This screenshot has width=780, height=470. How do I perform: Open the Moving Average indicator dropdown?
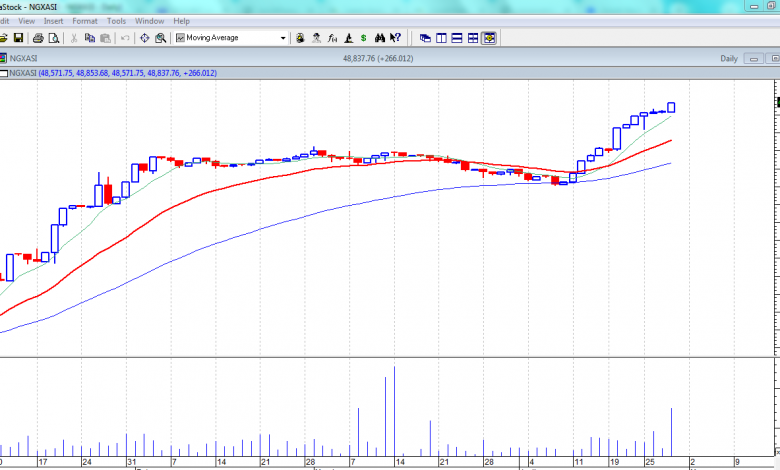pyautogui.click(x=283, y=38)
